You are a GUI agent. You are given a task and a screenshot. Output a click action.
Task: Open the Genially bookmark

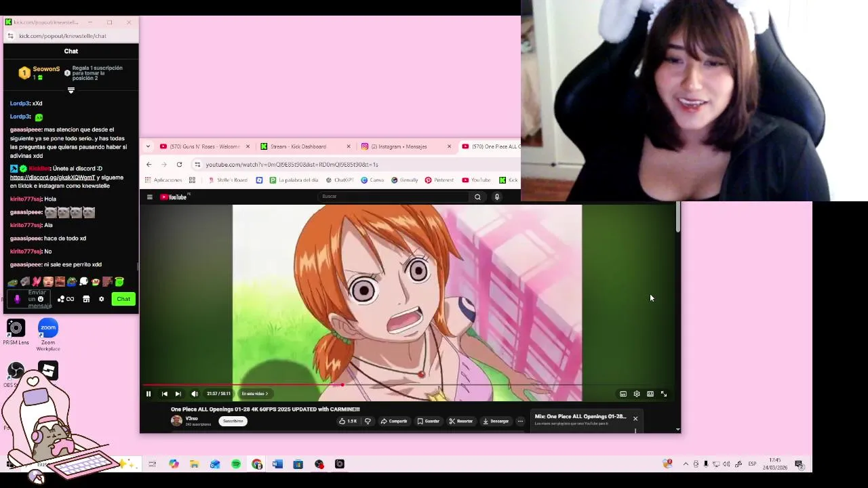point(405,180)
